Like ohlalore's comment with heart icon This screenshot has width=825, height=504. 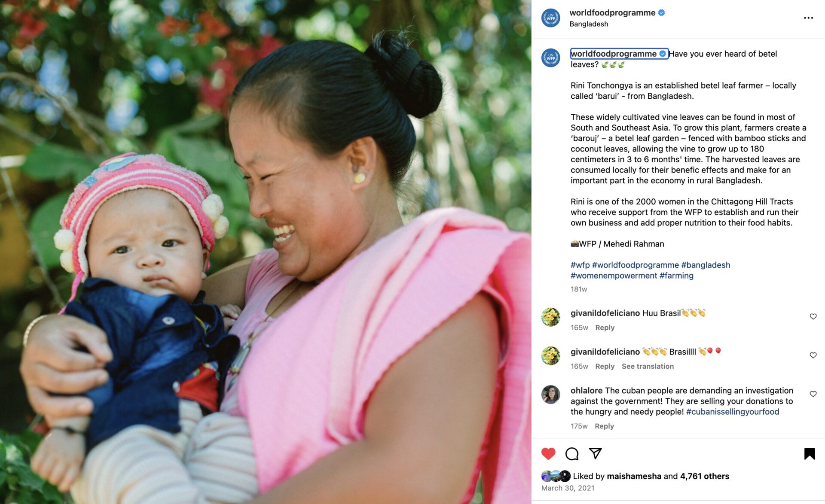[813, 394]
